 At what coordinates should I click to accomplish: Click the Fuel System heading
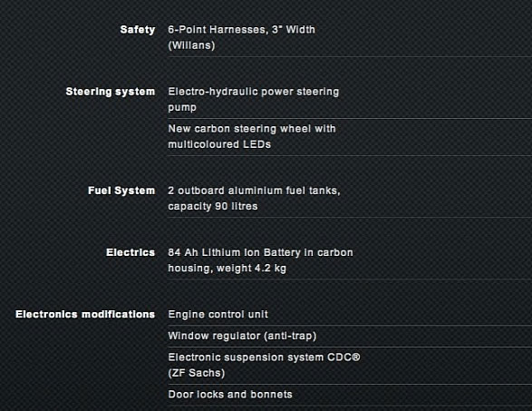click(x=121, y=191)
